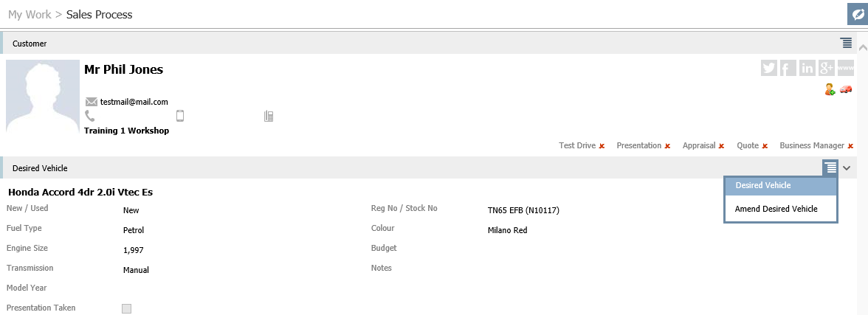Open the customer's Facebook profile icon
The height and width of the screenshot is (315, 868).
788,68
